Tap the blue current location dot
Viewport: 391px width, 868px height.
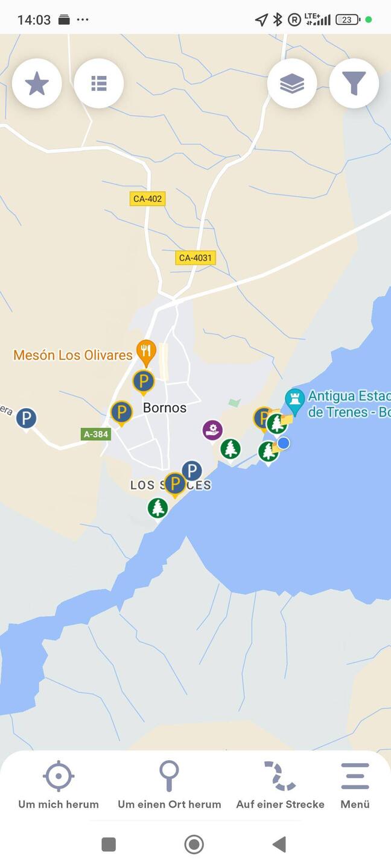[x=284, y=443]
